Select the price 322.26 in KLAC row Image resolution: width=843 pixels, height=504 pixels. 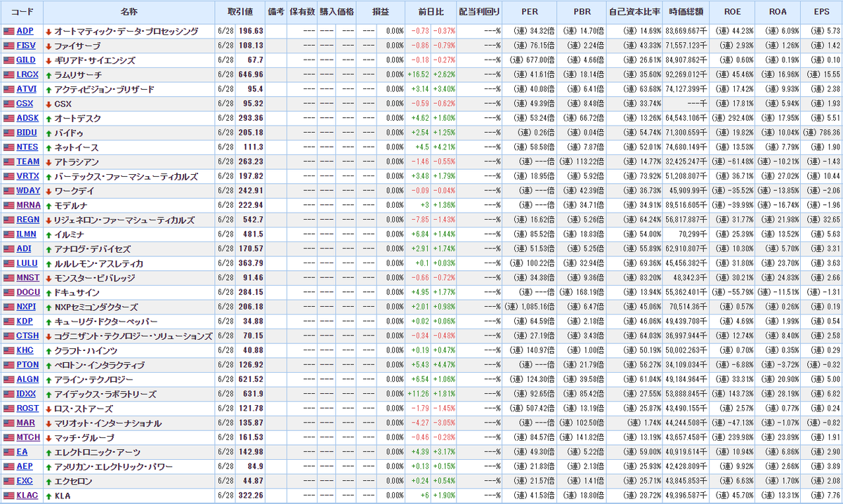click(x=251, y=496)
